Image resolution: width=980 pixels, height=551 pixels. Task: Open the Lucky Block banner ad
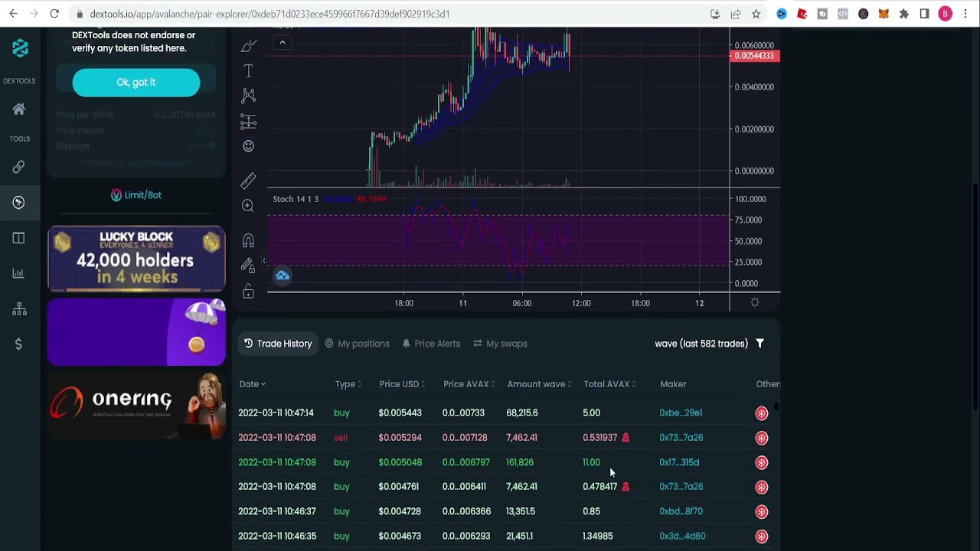[136, 259]
